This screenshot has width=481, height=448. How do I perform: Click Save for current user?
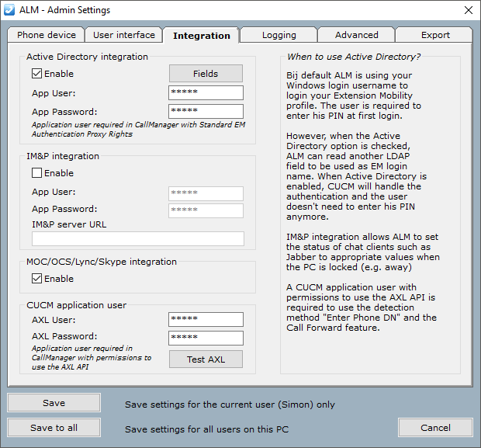click(x=54, y=403)
